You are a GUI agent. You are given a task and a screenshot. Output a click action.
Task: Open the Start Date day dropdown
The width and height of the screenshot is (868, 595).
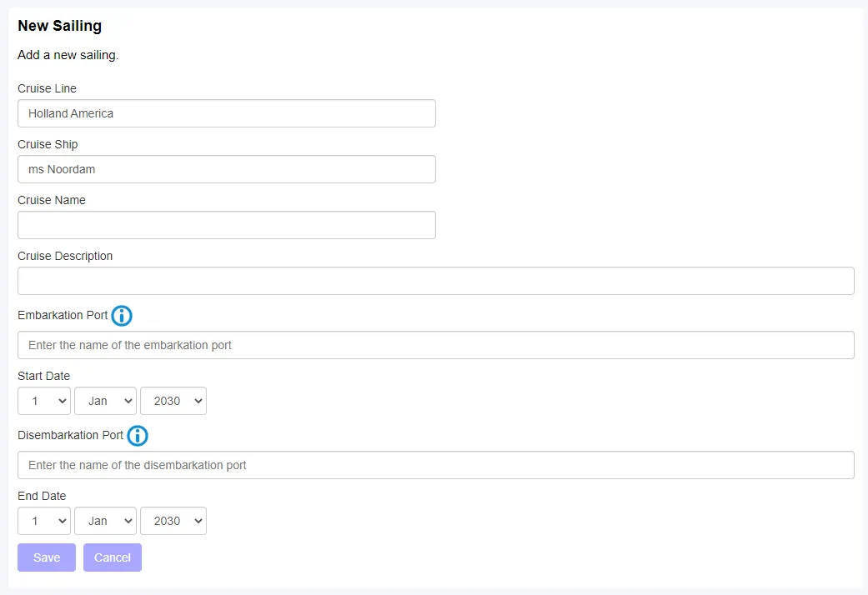pyautogui.click(x=44, y=401)
